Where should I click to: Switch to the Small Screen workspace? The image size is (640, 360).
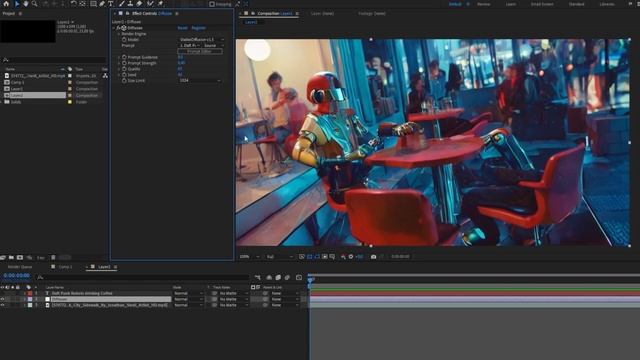(x=542, y=4)
